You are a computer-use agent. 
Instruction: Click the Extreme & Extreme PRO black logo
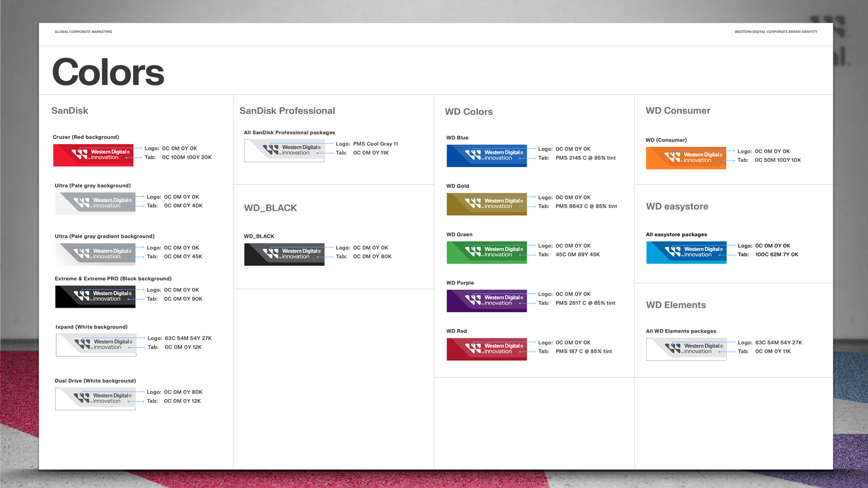95,297
